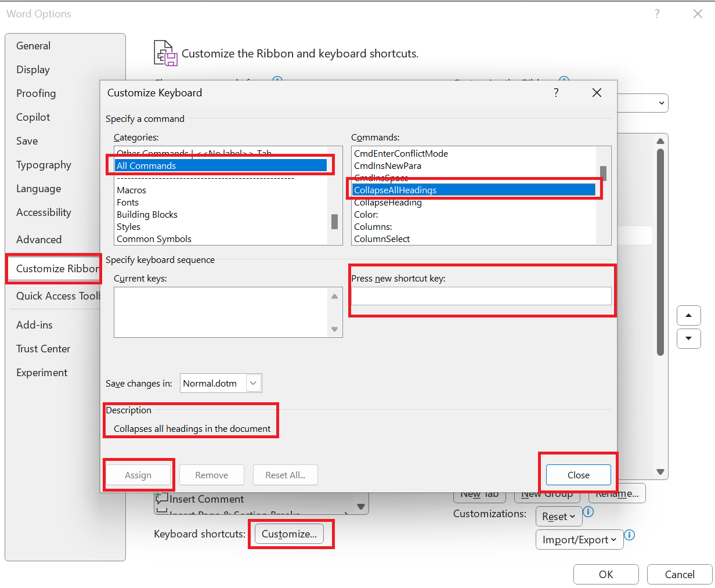Screen dimensions: 715x588
Task: Click the scroll-down arrow of Current keys box
Action: [x=335, y=329]
